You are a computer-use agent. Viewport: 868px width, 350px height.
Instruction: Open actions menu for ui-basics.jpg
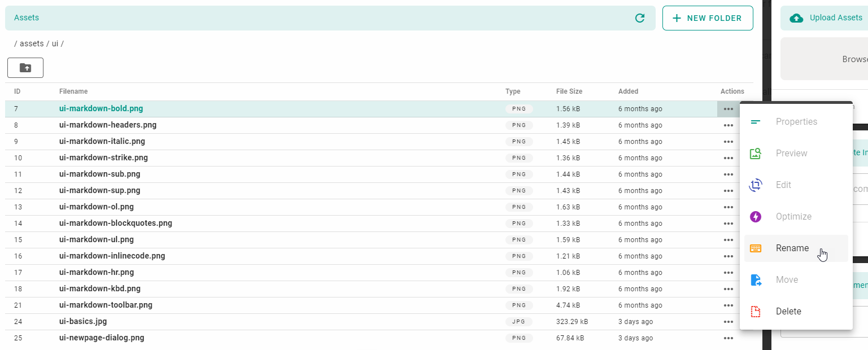point(728,322)
